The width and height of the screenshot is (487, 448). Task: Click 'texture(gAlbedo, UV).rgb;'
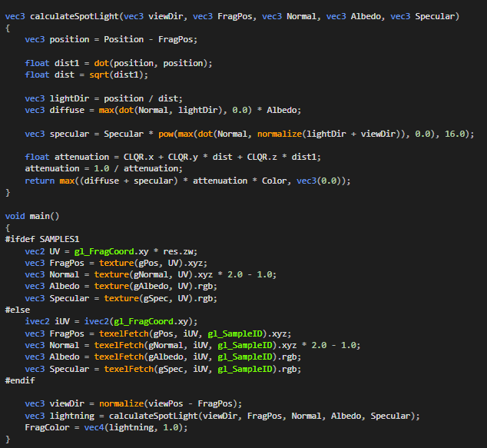(x=156, y=286)
